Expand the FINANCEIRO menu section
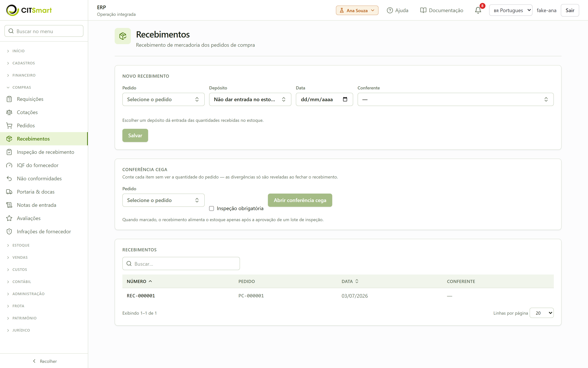588x368 pixels. pos(24,75)
